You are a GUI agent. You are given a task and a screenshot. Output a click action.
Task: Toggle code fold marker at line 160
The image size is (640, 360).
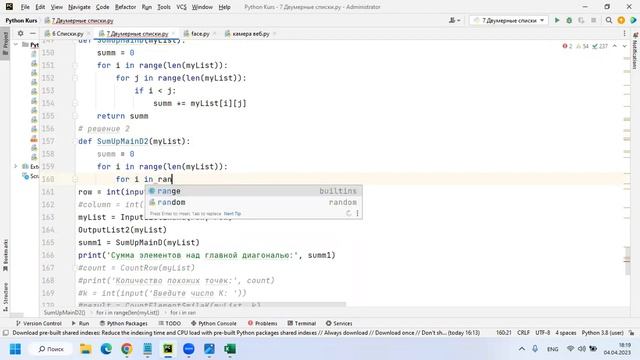pos(75,179)
